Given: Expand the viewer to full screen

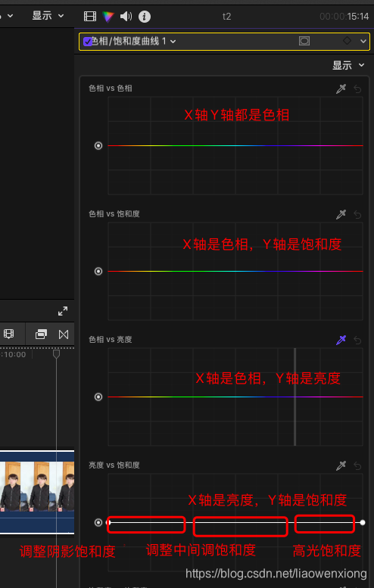Looking at the screenshot, I should (63, 311).
